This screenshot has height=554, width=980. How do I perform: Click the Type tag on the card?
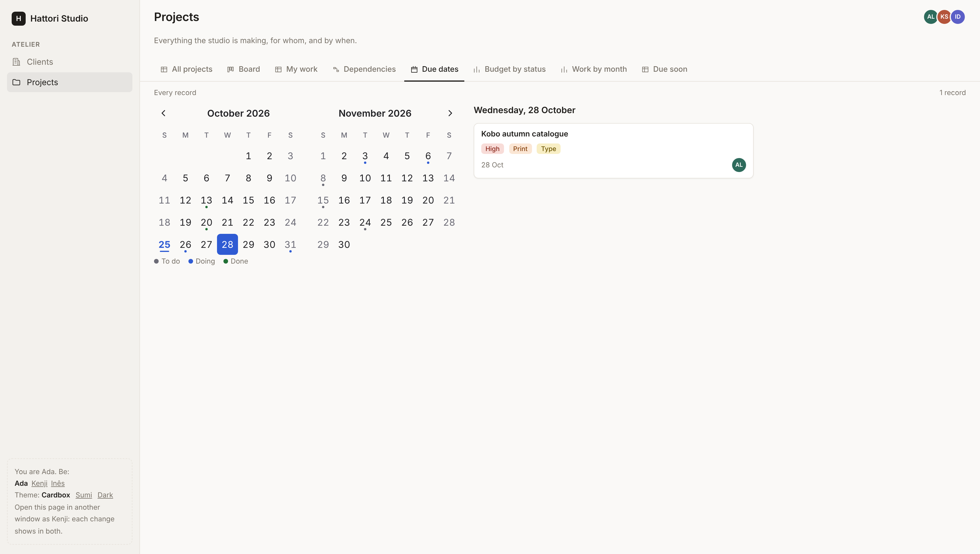(548, 149)
